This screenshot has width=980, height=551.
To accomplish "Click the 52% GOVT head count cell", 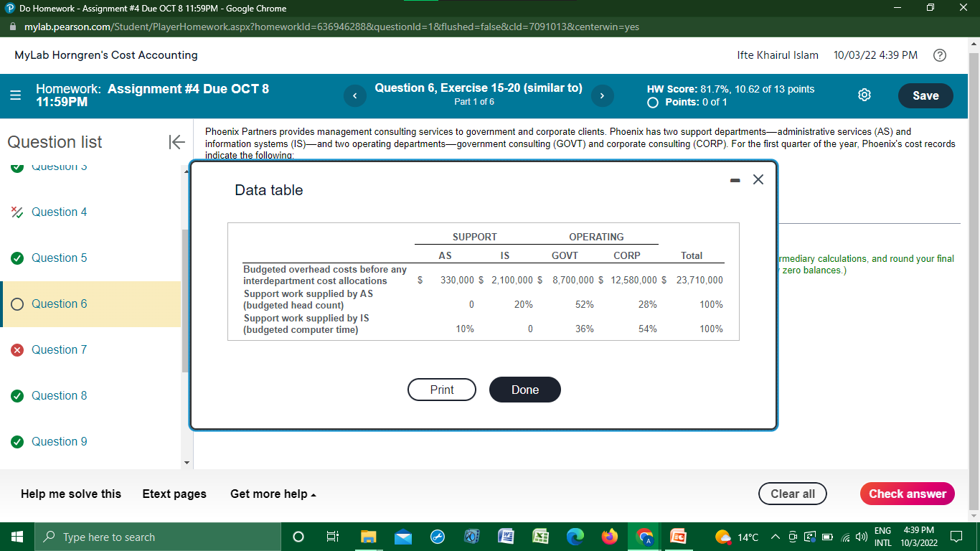I will (585, 305).
